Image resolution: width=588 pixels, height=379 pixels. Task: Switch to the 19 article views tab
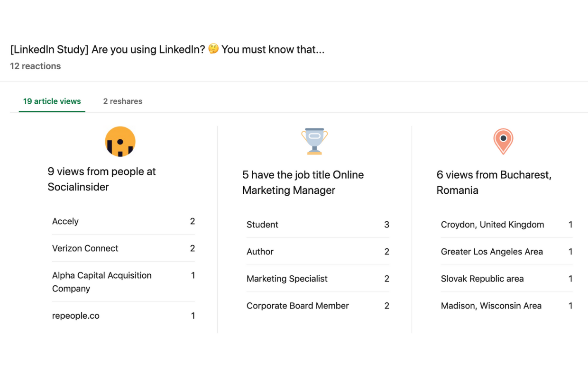52,101
